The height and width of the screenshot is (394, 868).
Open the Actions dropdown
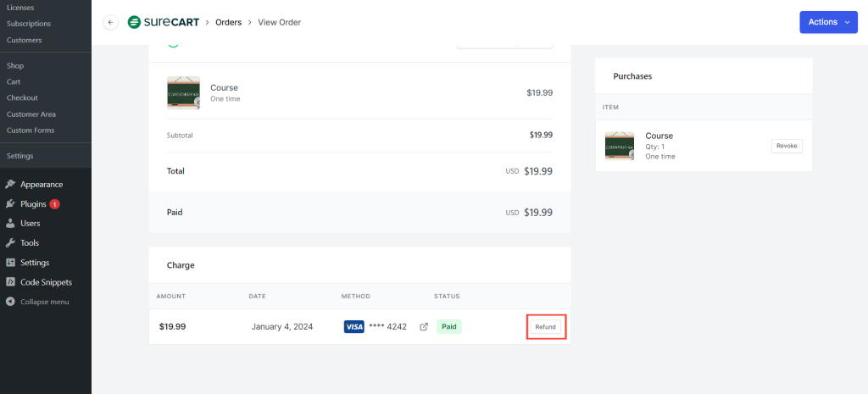(x=827, y=22)
